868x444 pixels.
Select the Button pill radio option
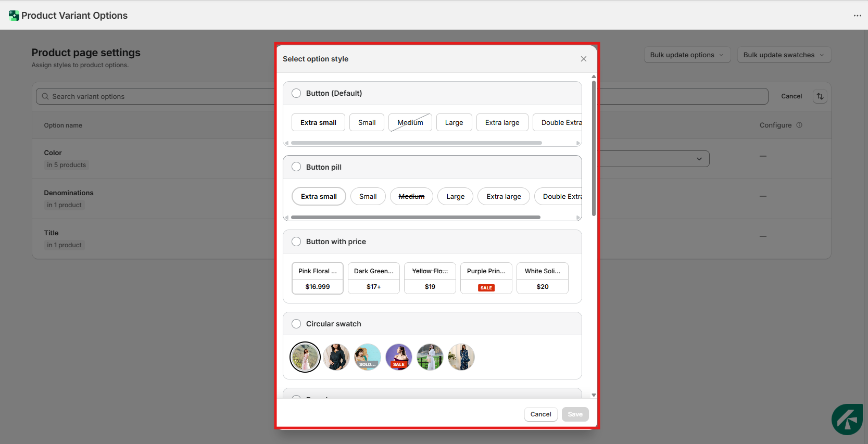click(296, 167)
